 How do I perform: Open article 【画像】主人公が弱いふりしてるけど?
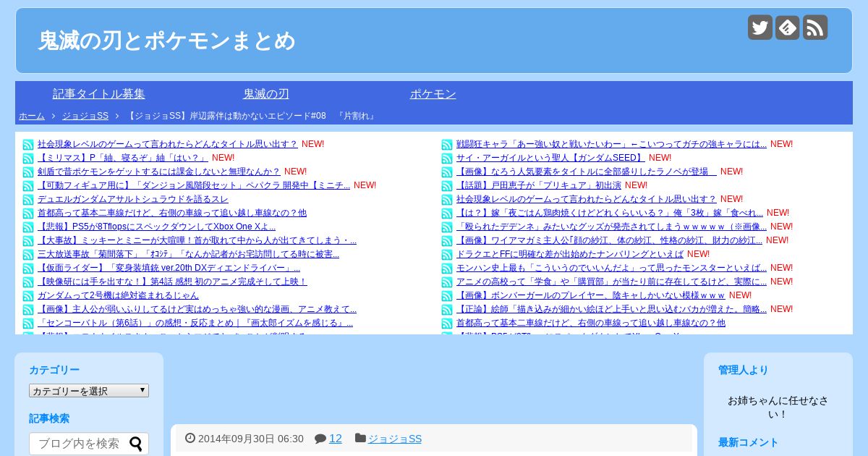197,309
